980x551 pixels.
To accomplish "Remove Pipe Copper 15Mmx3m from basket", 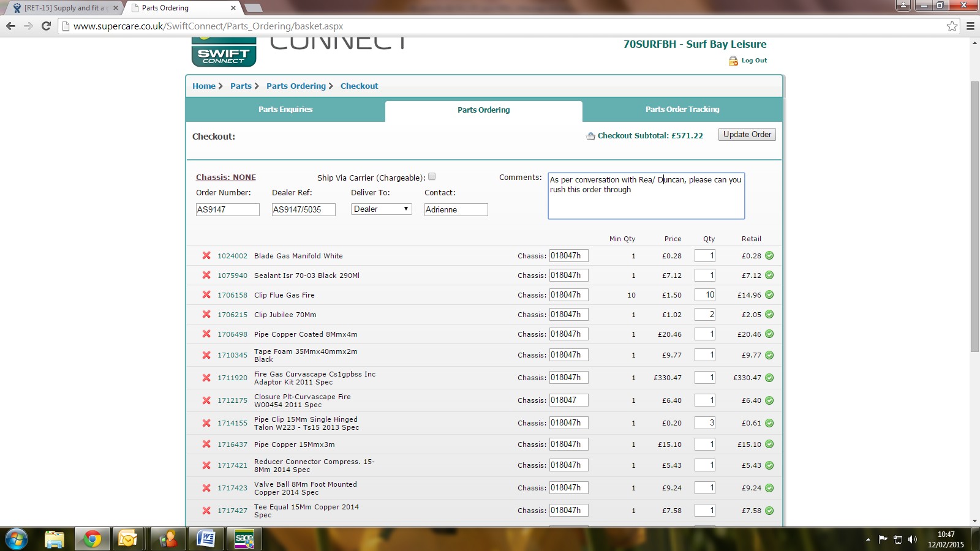I will (206, 444).
